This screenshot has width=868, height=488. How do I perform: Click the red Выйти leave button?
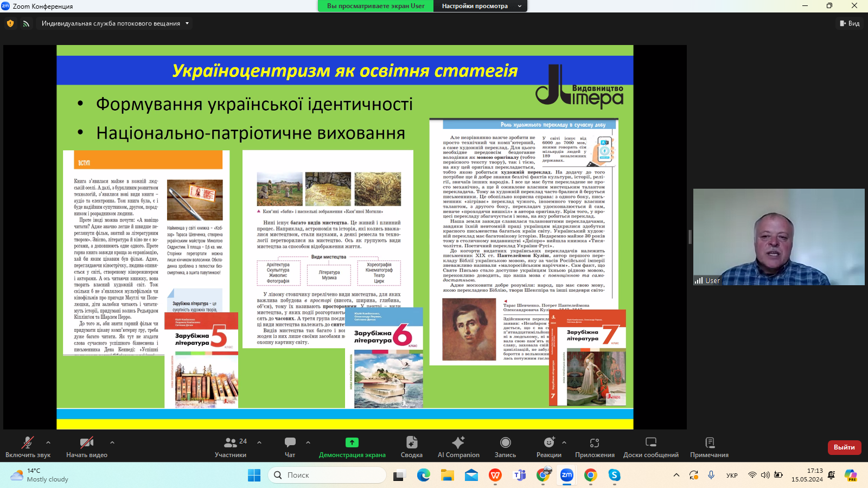844,447
